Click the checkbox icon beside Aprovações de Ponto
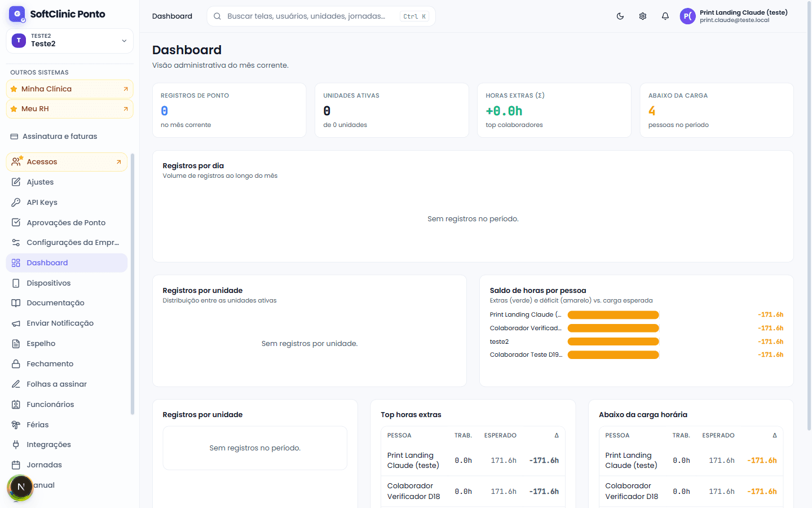The width and height of the screenshot is (812, 508). [16, 223]
